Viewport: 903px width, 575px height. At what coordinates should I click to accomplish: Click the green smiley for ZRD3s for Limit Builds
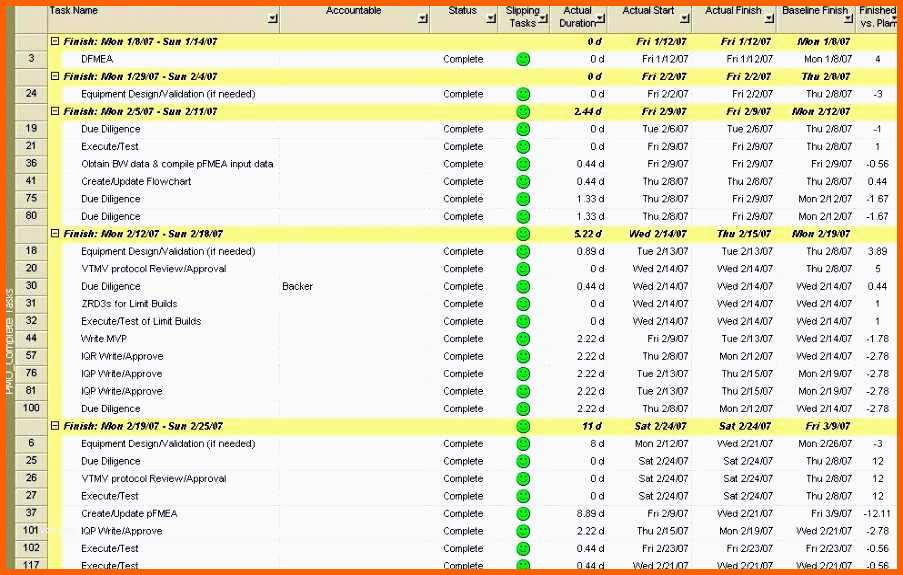point(523,304)
